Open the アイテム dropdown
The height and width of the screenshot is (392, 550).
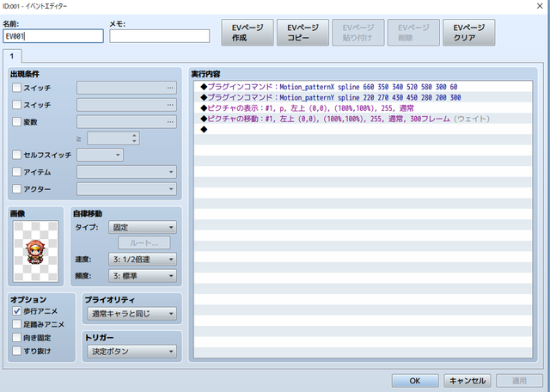click(126, 172)
